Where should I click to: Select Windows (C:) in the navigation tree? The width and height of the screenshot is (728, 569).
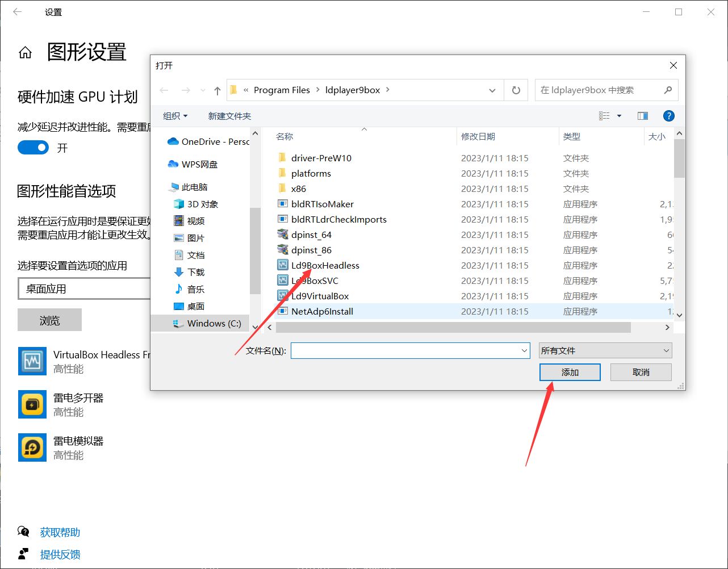[x=214, y=323]
